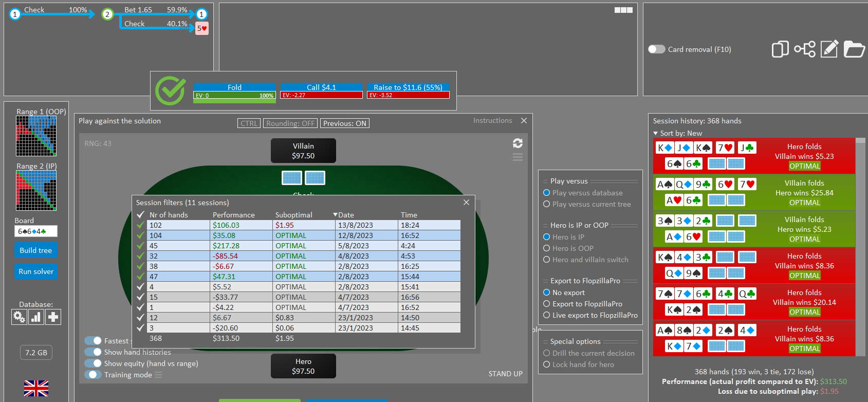This screenshot has height=402, width=868.
Task: Uncheck the 45 hands session checkmark
Action: [x=140, y=246]
